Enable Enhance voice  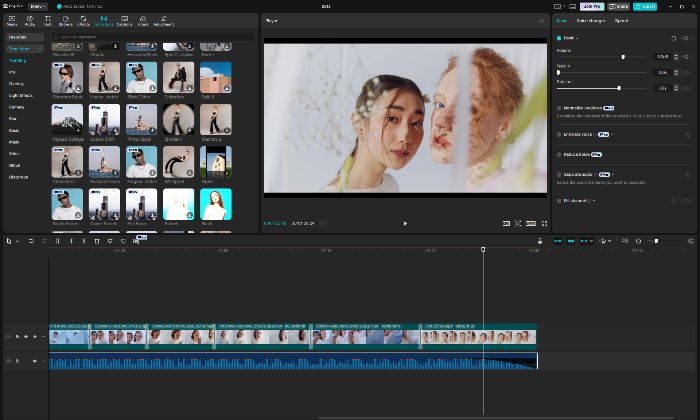tap(559, 134)
